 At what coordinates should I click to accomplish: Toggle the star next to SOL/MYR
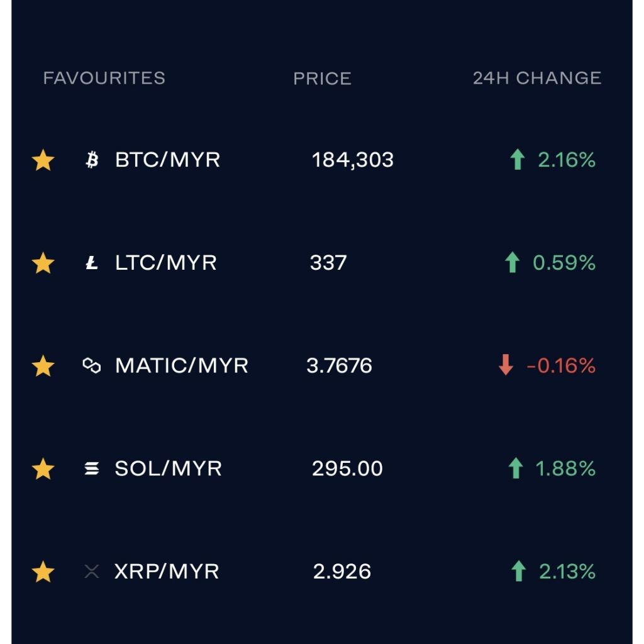(x=43, y=469)
